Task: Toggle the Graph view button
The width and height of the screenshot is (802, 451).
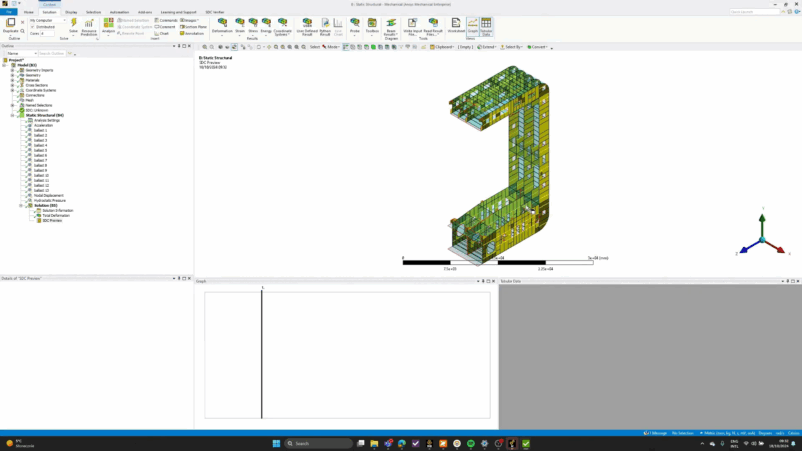Action: point(473,24)
